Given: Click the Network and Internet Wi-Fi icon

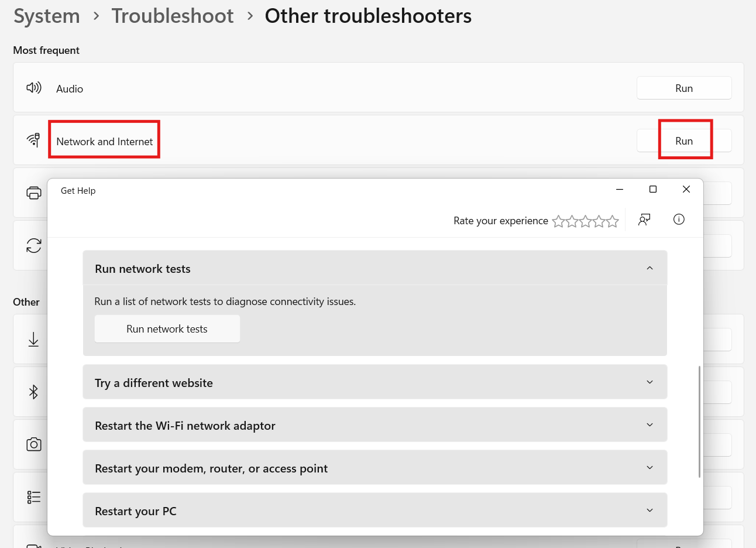Looking at the screenshot, I should [x=34, y=139].
